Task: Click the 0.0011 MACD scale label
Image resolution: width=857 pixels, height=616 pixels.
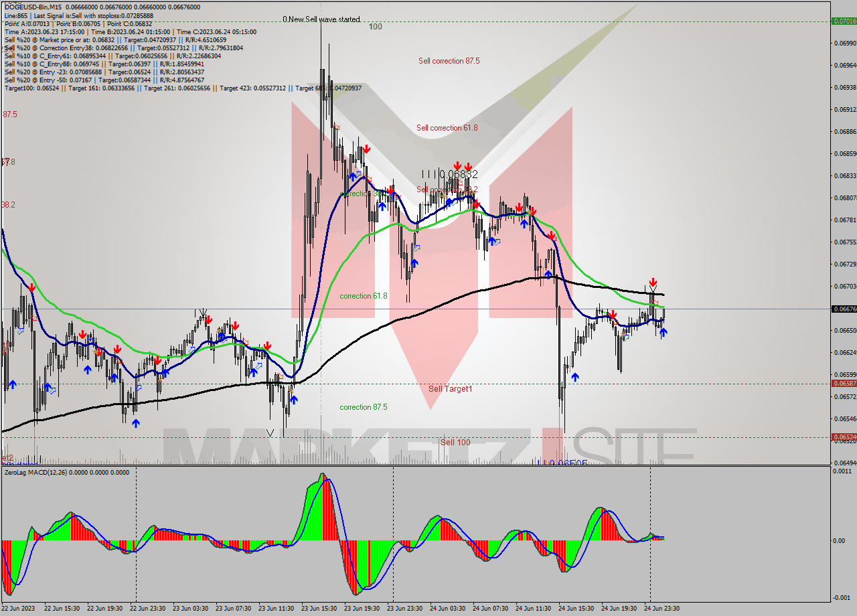Action: click(x=844, y=472)
